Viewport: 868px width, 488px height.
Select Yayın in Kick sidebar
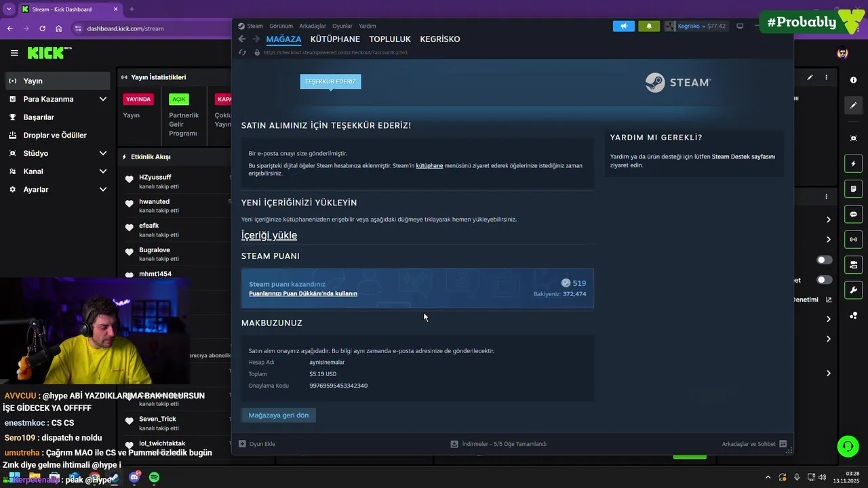coord(57,81)
